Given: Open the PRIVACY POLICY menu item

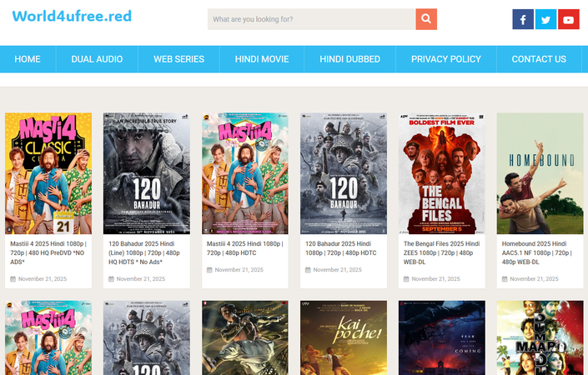Looking at the screenshot, I should [446, 59].
